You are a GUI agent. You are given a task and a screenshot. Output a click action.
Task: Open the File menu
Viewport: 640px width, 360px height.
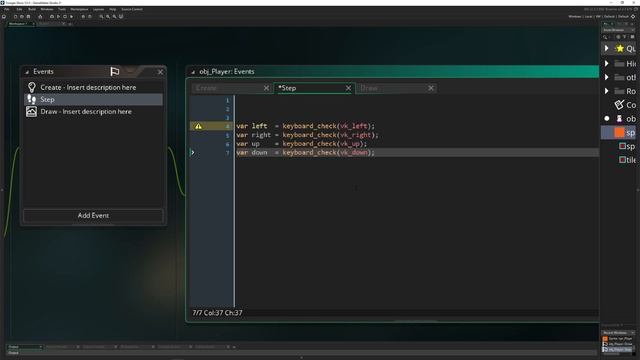7,9
